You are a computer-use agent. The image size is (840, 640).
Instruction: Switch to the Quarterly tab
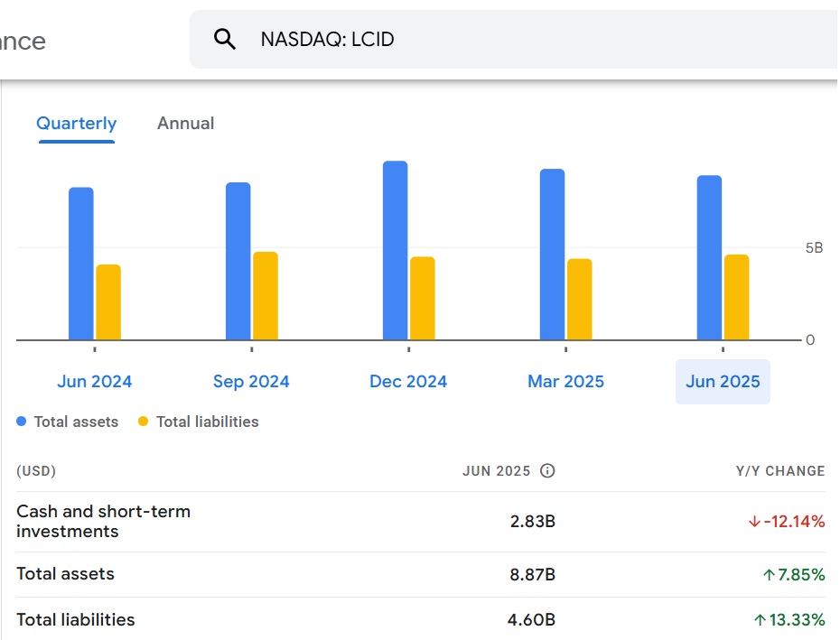coord(77,124)
